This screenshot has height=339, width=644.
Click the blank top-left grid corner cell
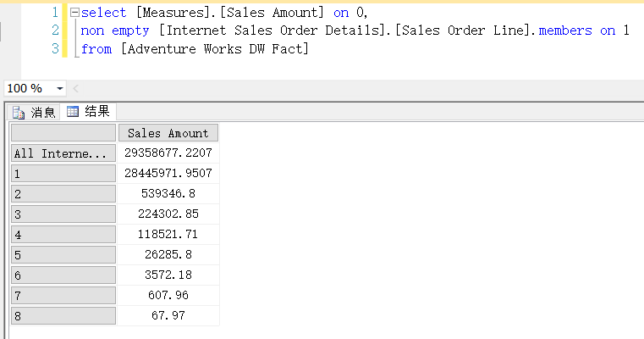point(63,133)
